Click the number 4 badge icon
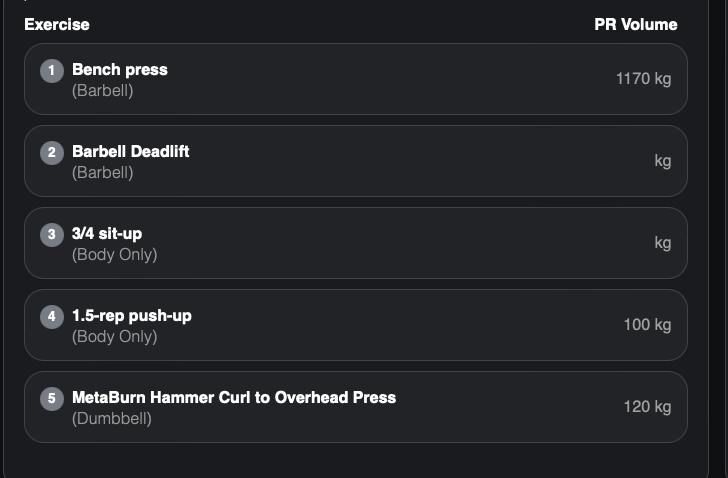 pyautogui.click(x=52, y=317)
